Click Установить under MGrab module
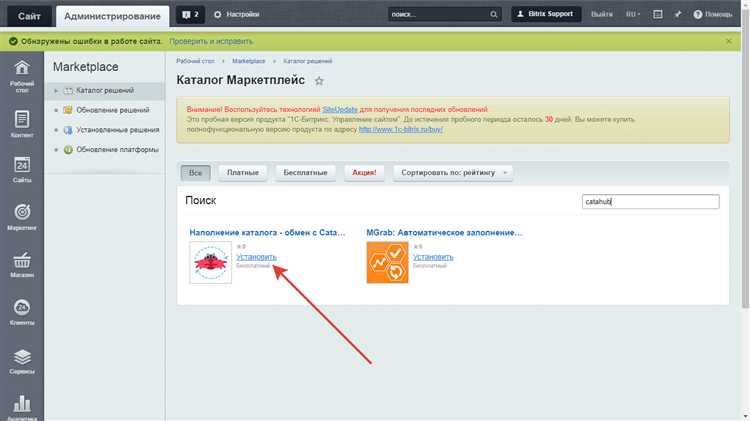This screenshot has width=750, height=421. 433,257
